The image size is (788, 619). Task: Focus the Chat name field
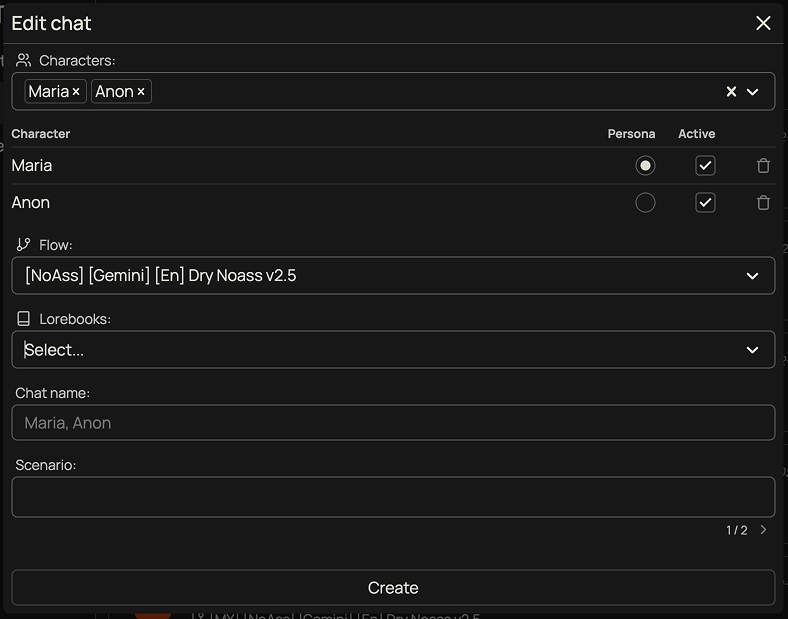pos(393,423)
